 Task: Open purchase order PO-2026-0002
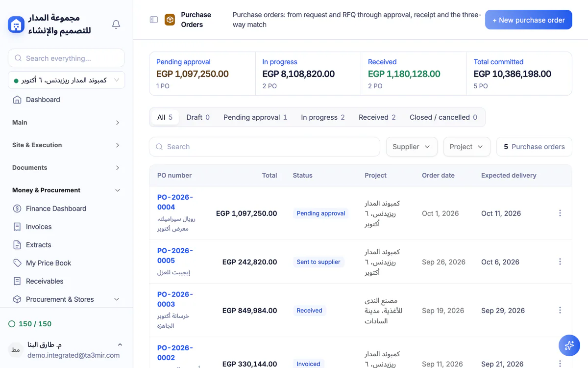pyautogui.click(x=175, y=353)
